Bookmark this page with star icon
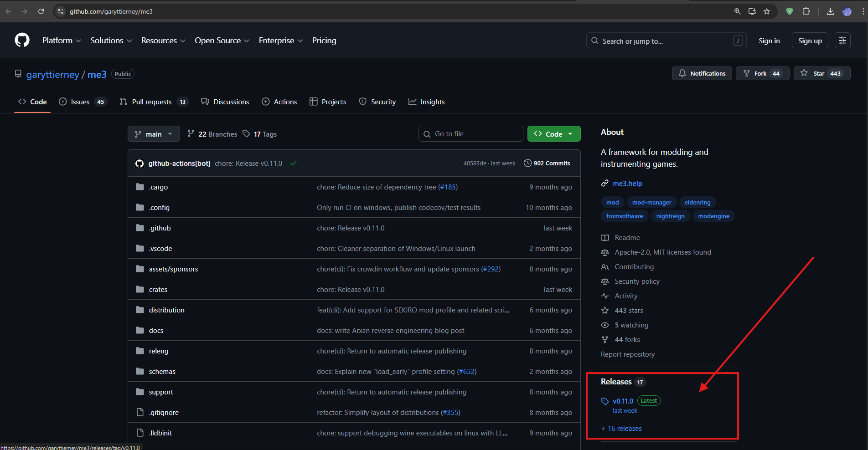 [767, 11]
